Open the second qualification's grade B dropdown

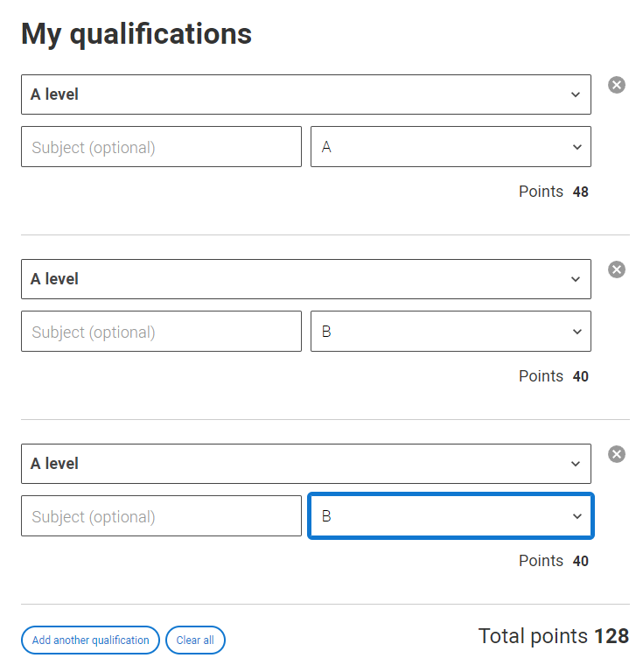451,332
